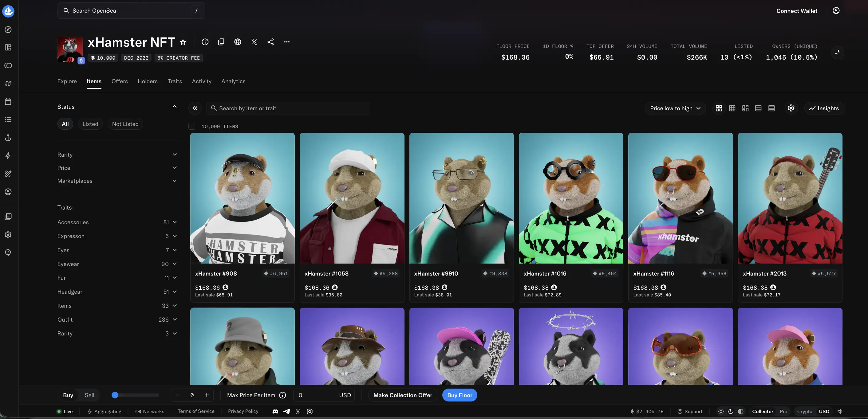This screenshot has width=868, height=419.
Task: Click Make Collection Offer
Action: tap(403, 395)
